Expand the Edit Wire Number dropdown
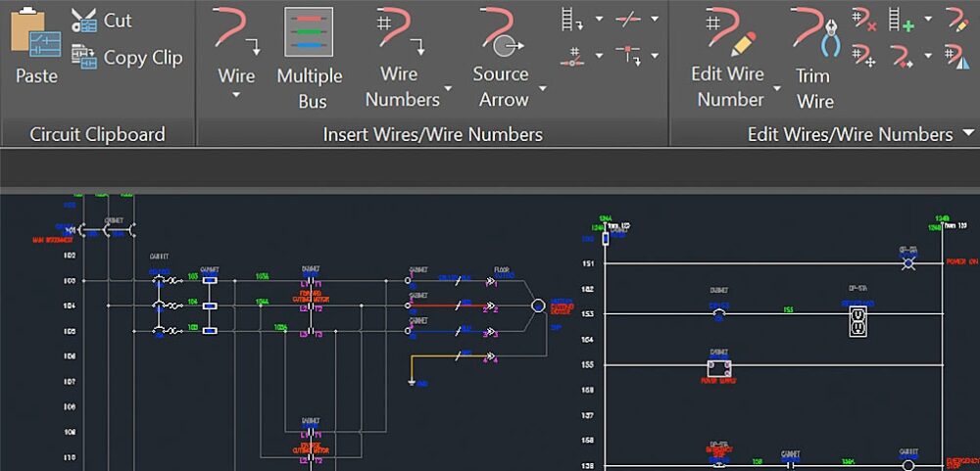This screenshot has width=980, height=471. [x=777, y=88]
